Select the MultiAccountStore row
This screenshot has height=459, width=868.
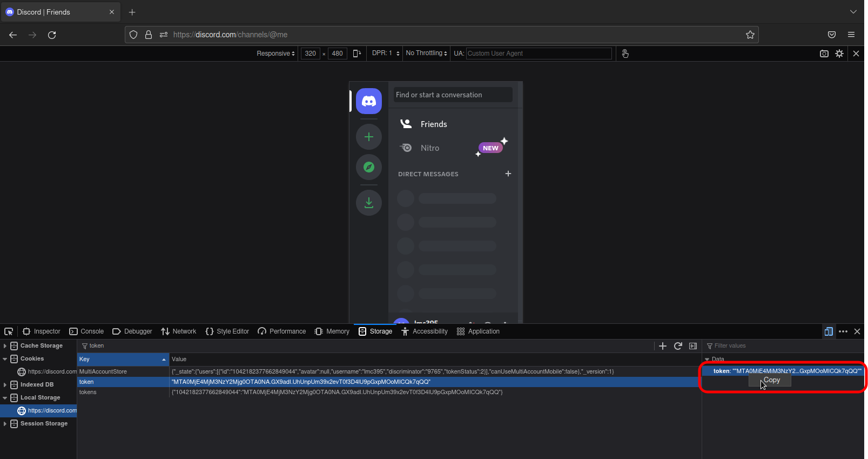pos(389,372)
